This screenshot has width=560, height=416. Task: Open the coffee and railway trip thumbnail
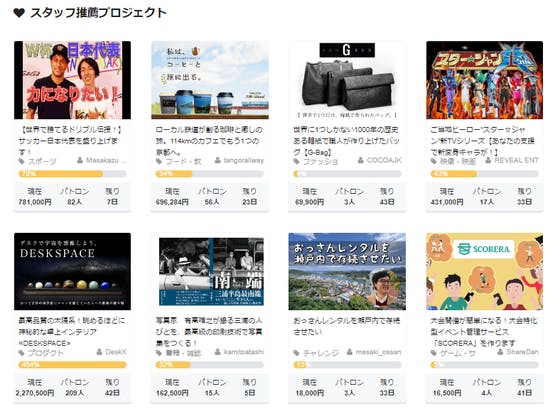click(x=210, y=80)
